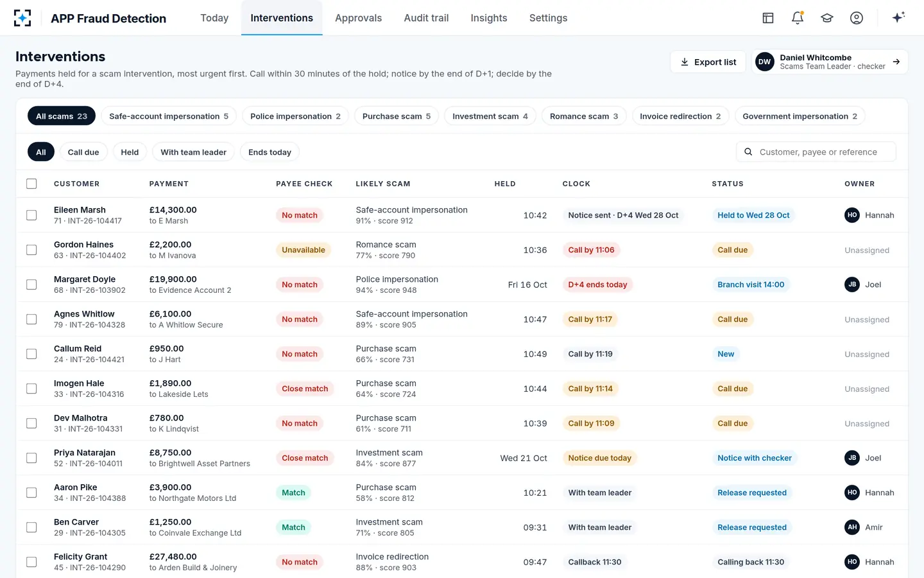Select the All status filter

(x=41, y=152)
